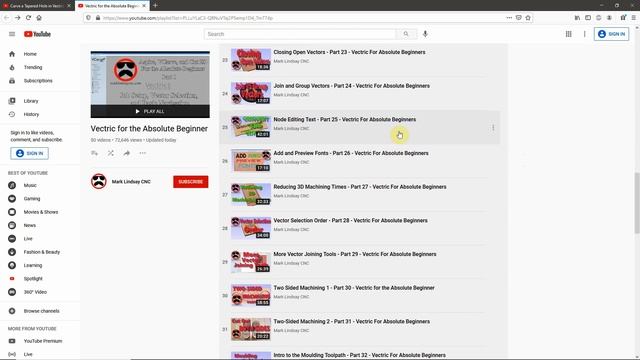The height and width of the screenshot is (360, 640).
Task: Open Browse channels in the sidebar
Action: [x=41, y=311]
